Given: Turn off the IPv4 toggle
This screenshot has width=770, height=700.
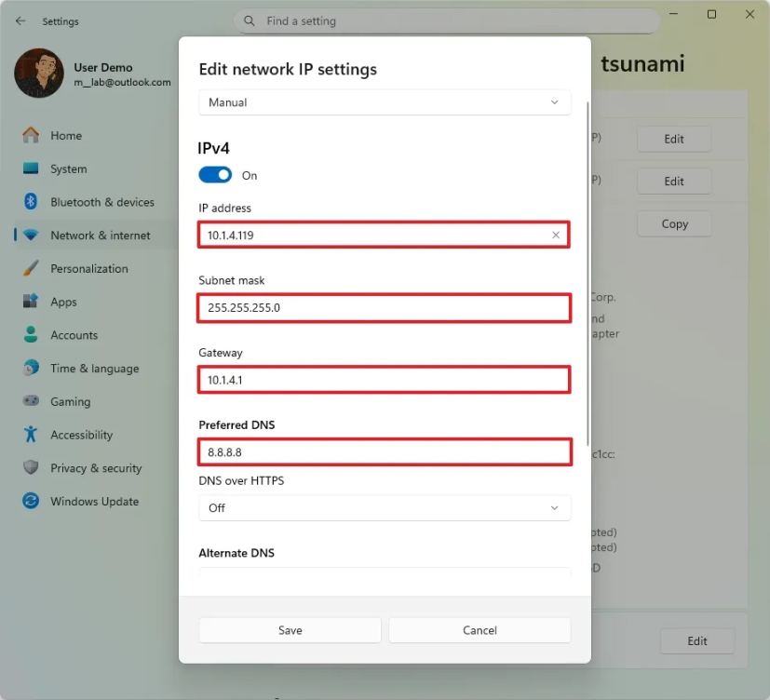Looking at the screenshot, I should [x=215, y=175].
